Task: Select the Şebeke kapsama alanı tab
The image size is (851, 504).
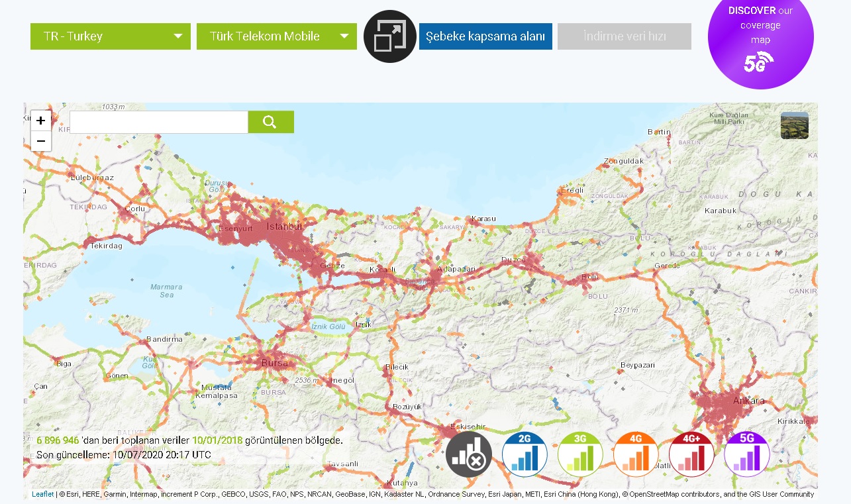Action: [x=485, y=36]
